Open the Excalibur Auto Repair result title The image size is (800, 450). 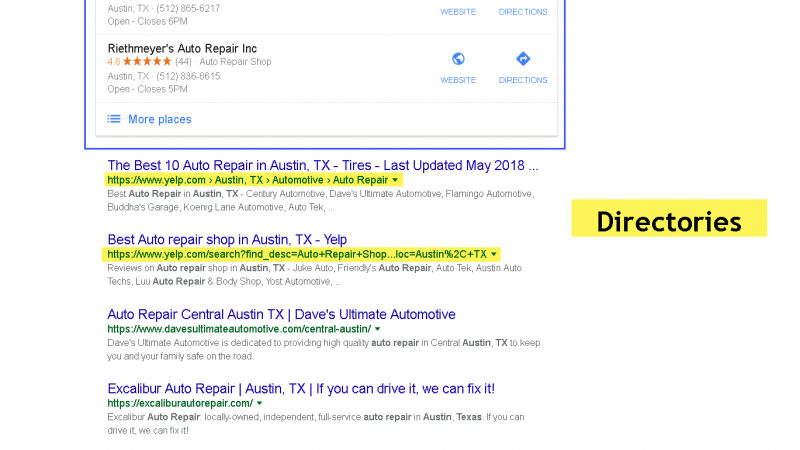300,388
